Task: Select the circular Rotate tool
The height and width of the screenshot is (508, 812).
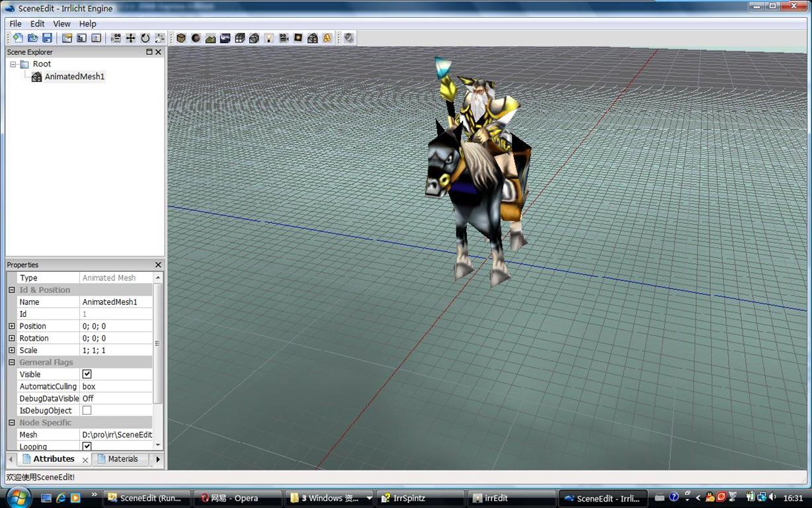Action: (x=145, y=38)
